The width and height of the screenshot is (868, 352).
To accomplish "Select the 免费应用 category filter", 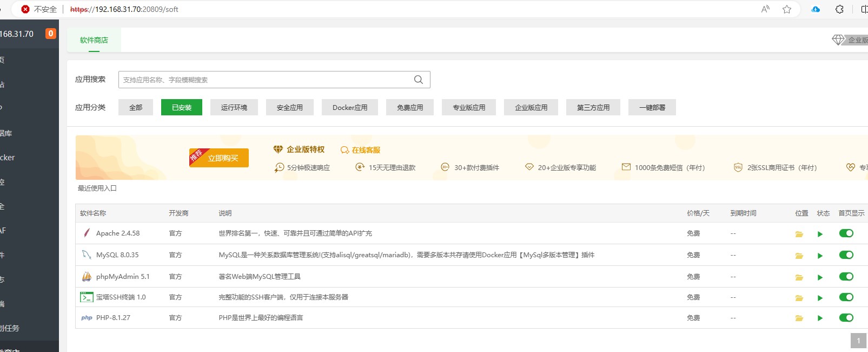I will click(x=410, y=107).
